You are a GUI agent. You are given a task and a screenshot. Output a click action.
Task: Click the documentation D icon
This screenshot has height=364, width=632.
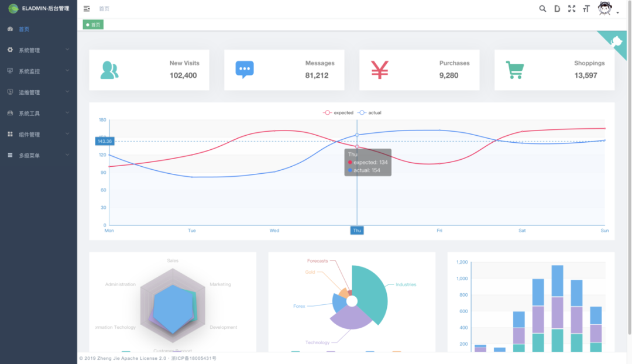(557, 9)
